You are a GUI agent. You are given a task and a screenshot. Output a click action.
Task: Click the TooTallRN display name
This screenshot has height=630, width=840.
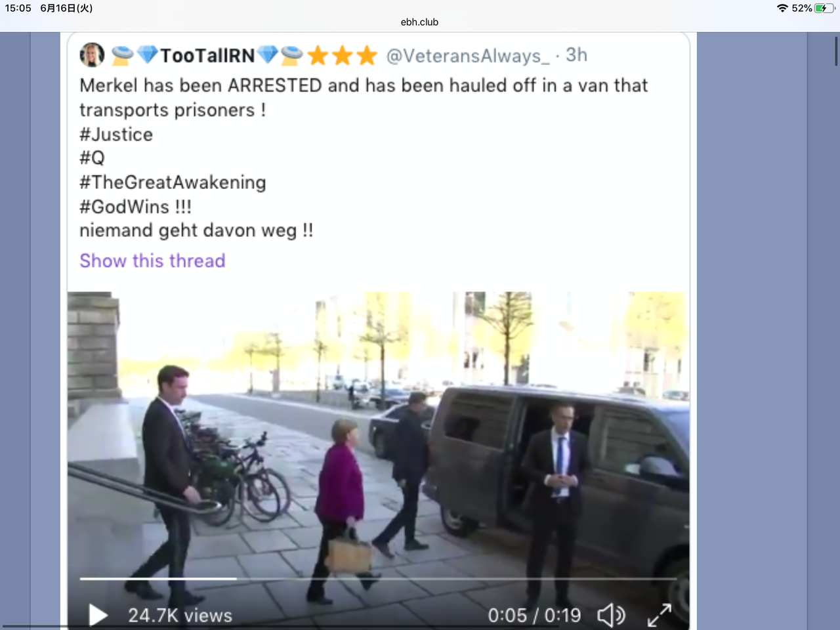coord(207,56)
